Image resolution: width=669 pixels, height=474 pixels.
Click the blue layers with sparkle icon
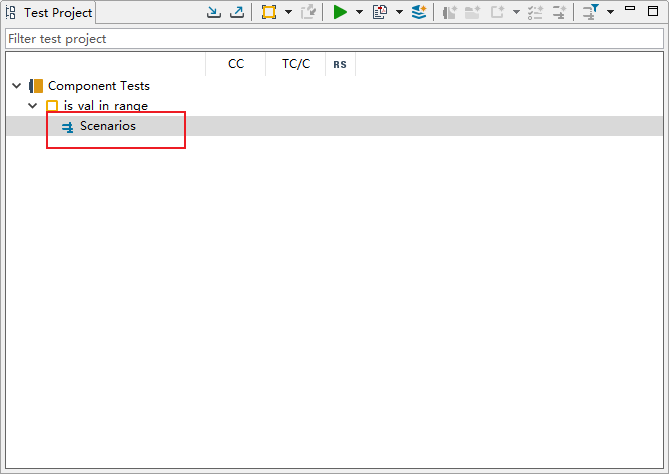(x=419, y=12)
